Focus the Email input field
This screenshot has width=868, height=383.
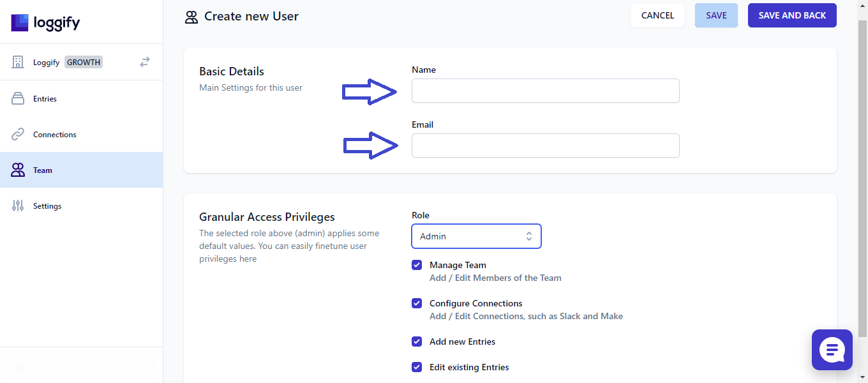pyautogui.click(x=546, y=146)
